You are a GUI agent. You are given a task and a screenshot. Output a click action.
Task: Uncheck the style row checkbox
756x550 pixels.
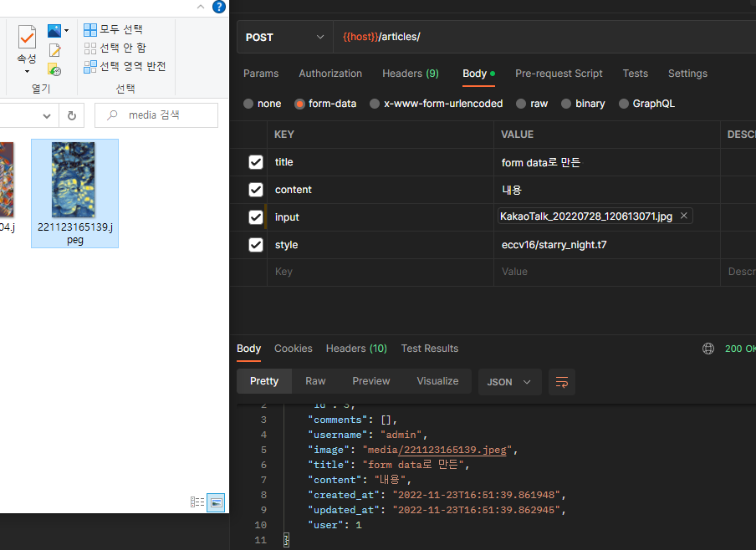(256, 245)
